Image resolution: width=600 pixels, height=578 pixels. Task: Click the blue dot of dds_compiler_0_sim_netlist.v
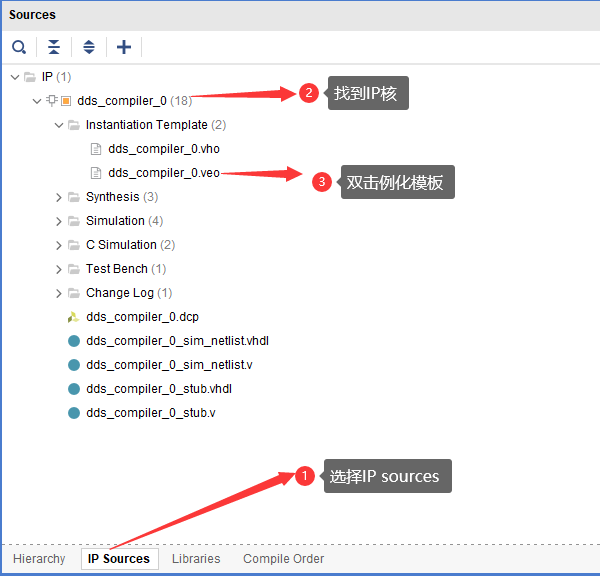(74, 365)
